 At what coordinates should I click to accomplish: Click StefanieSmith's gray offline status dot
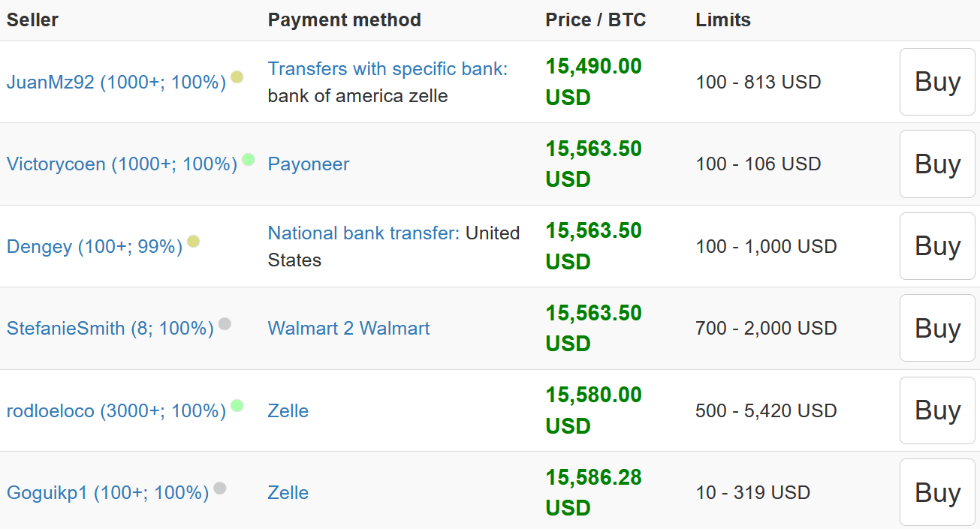click(225, 324)
